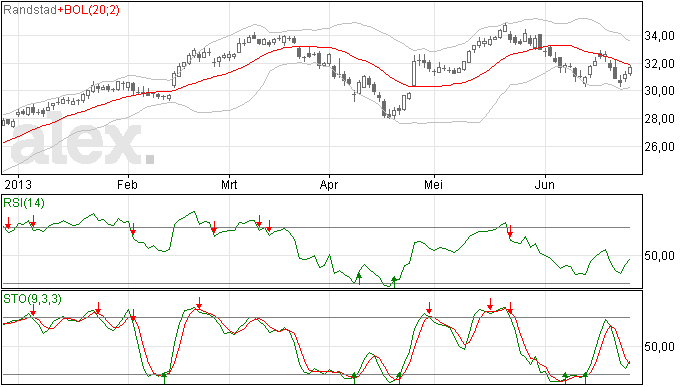690x387 pixels.
Task: Click the 26,00 price axis value
Action: [659, 147]
